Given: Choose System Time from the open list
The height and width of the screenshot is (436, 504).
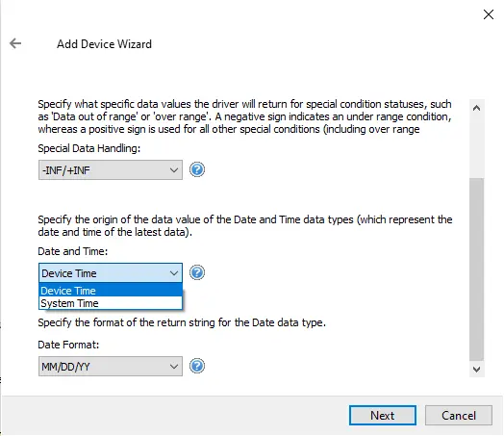Looking at the screenshot, I should (x=111, y=303).
